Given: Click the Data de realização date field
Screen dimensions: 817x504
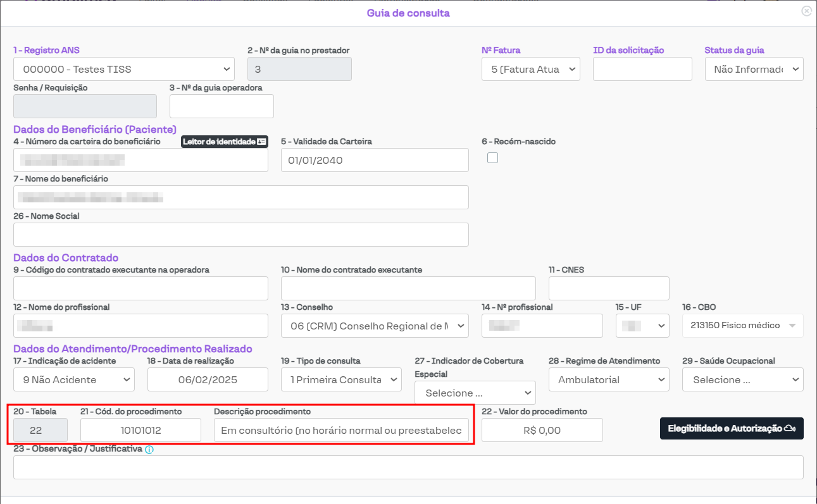Looking at the screenshot, I should pyautogui.click(x=208, y=379).
